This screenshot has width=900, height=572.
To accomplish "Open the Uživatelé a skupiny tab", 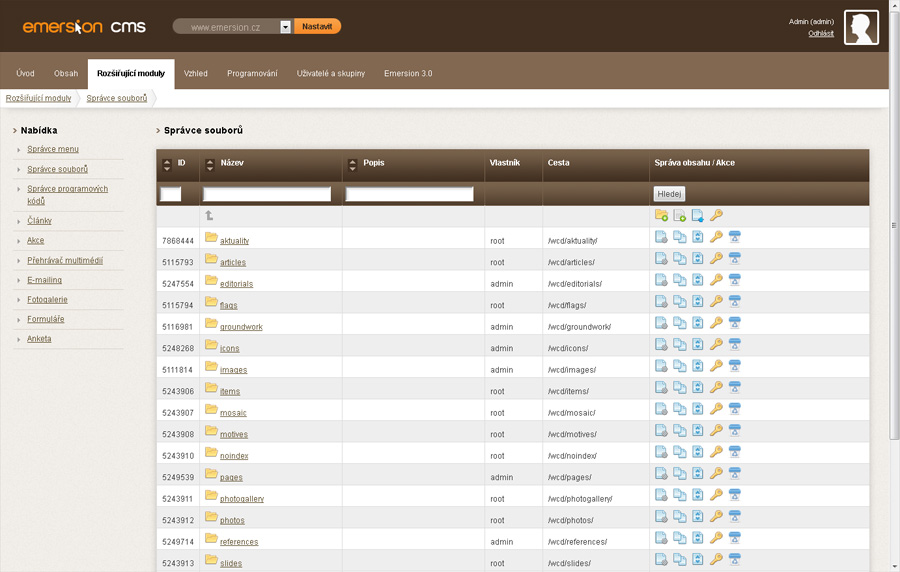I will tap(331, 73).
